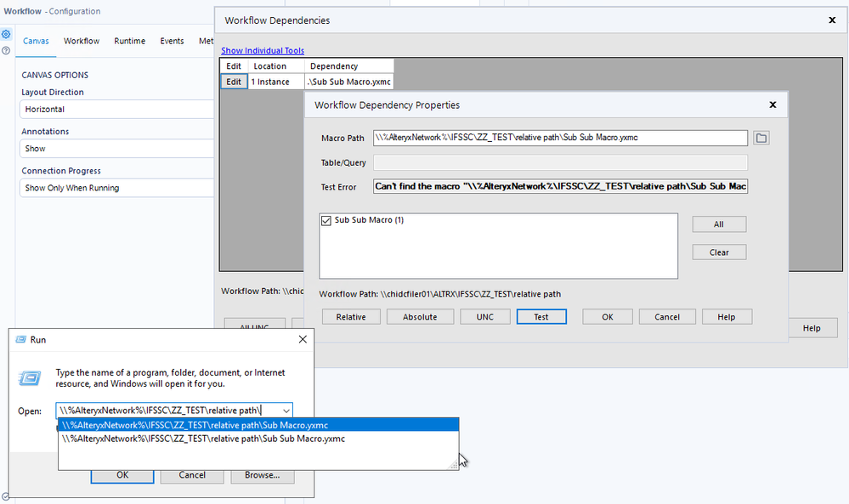Click the folder browse icon beside Macro Path
Viewport: 849px width, 504px height.
tap(761, 138)
